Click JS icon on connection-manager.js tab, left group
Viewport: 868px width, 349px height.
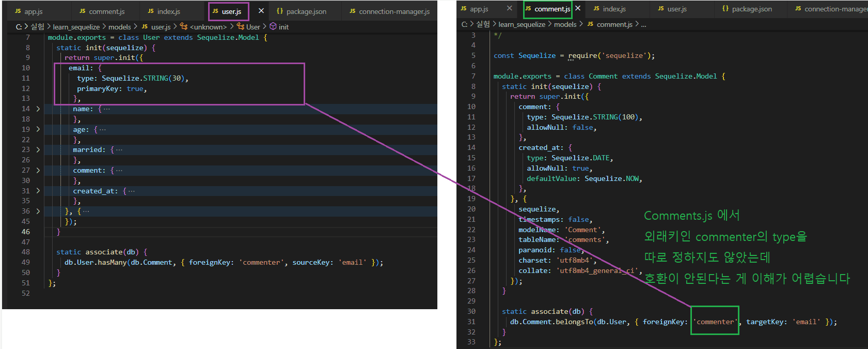[353, 11]
